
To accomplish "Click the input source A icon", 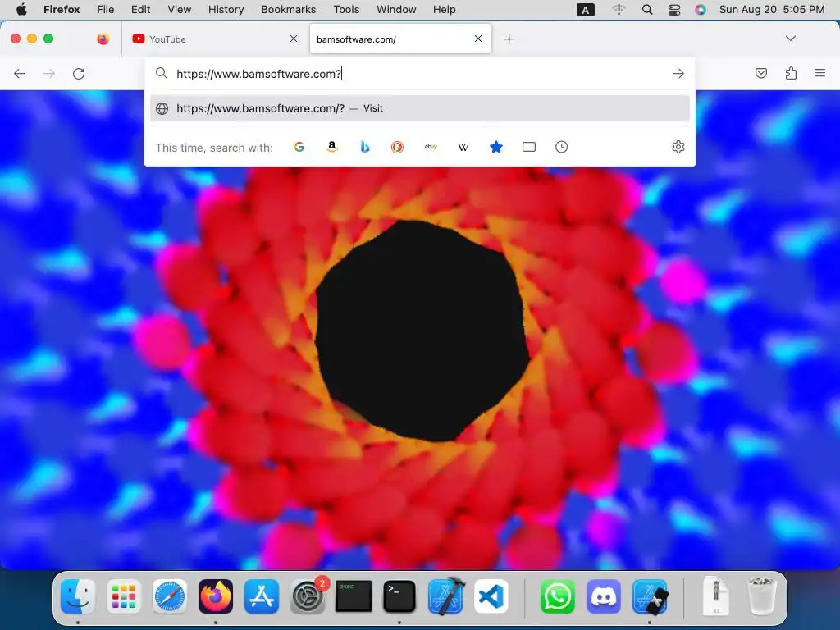I will pos(585,10).
